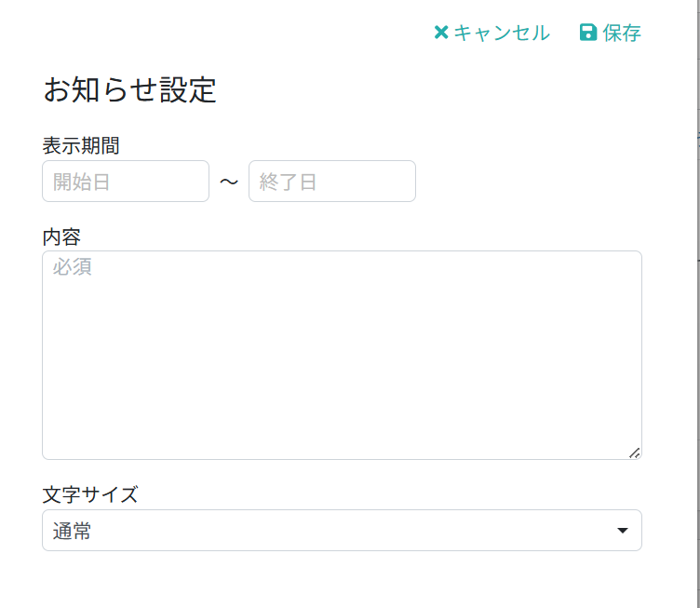Click the textarea resize grip handle

635,453
